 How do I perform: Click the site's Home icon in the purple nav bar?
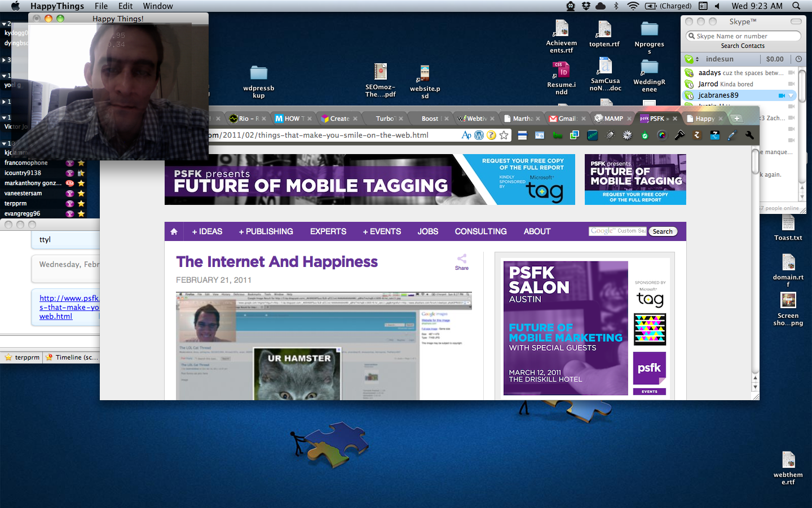[174, 231]
